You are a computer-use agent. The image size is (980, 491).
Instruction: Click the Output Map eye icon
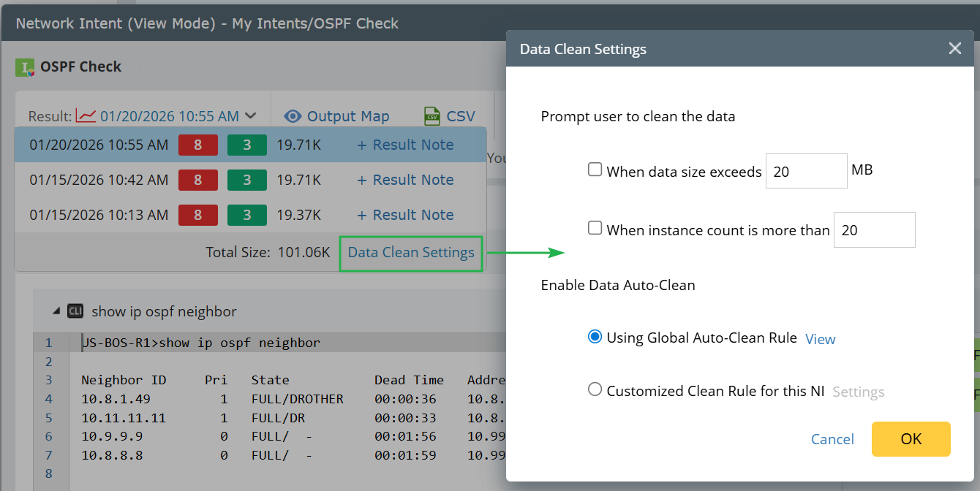[x=293, y=116]
